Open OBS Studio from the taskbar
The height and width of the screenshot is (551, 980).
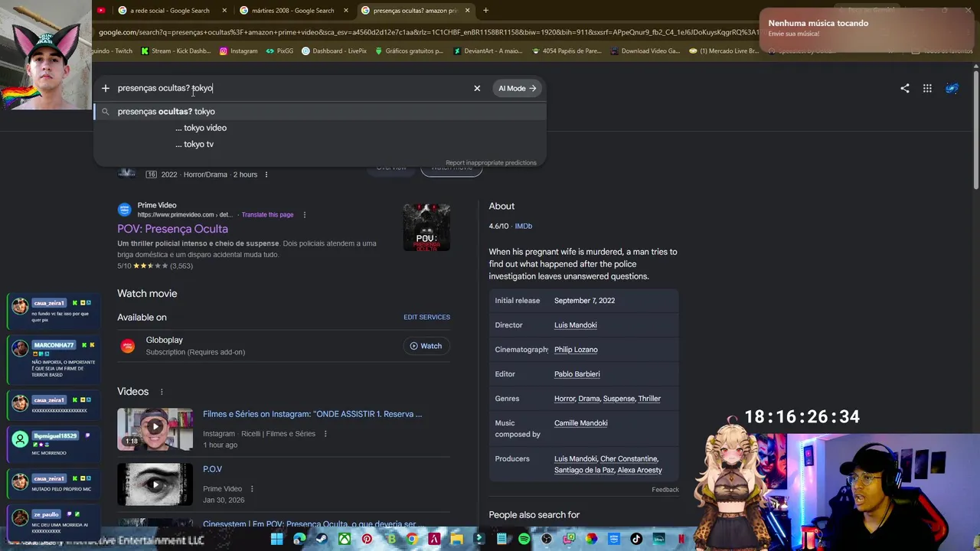pos(547,539)
